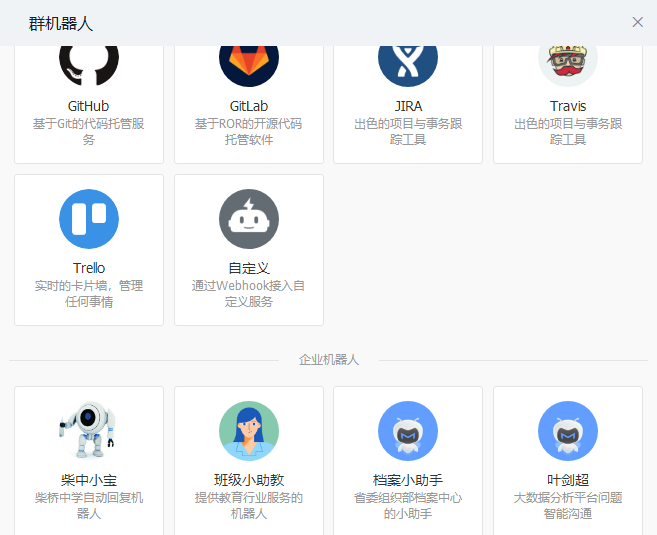Click description 省委组织部档案中心的小助手
The height and width of the screenshot is (535, 657).
408,506
